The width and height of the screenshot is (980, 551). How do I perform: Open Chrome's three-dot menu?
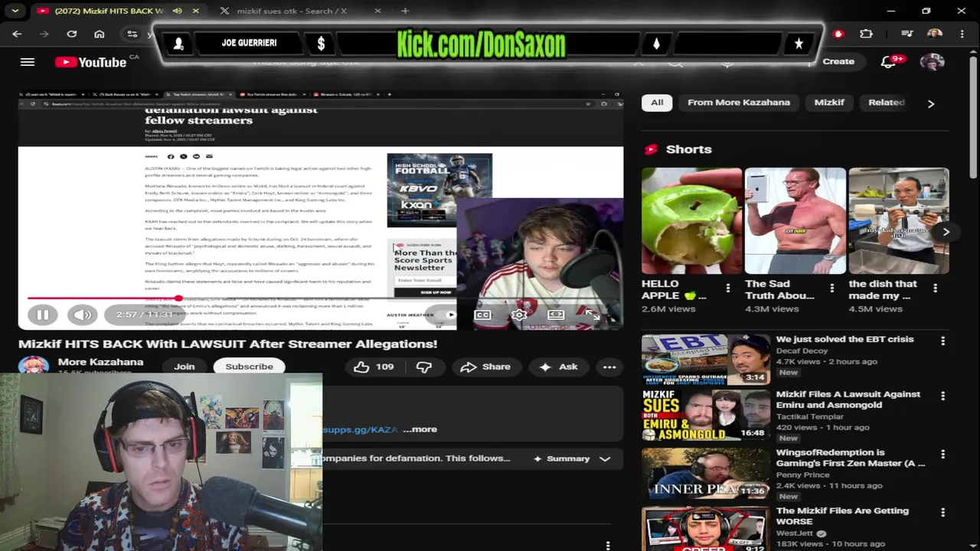962,34
